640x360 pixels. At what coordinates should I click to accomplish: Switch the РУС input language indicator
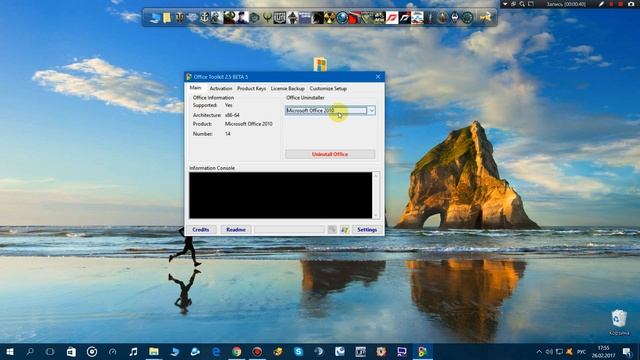[x=581, y=351]
